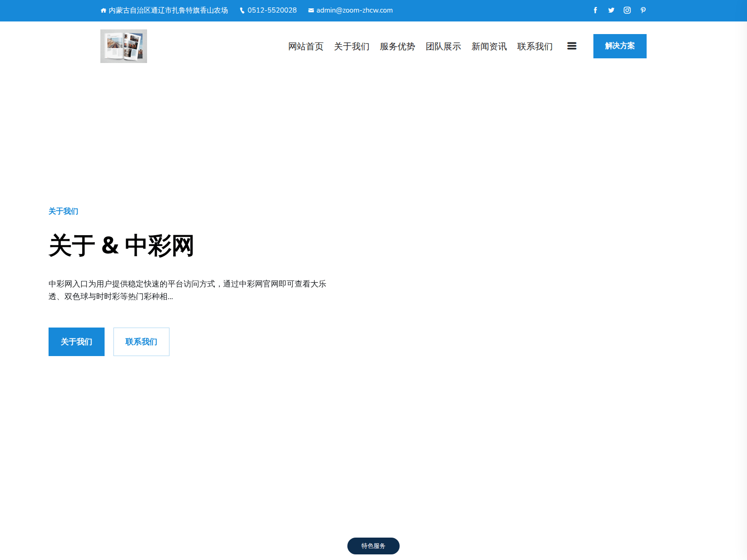
Task: Click the home icon beside the address
Action: click(103, 10)
